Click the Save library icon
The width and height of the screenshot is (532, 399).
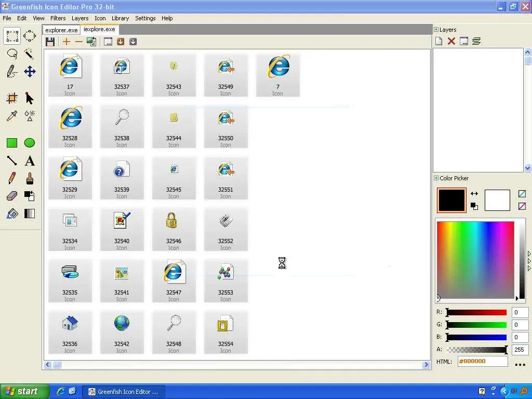coord(50,42)
